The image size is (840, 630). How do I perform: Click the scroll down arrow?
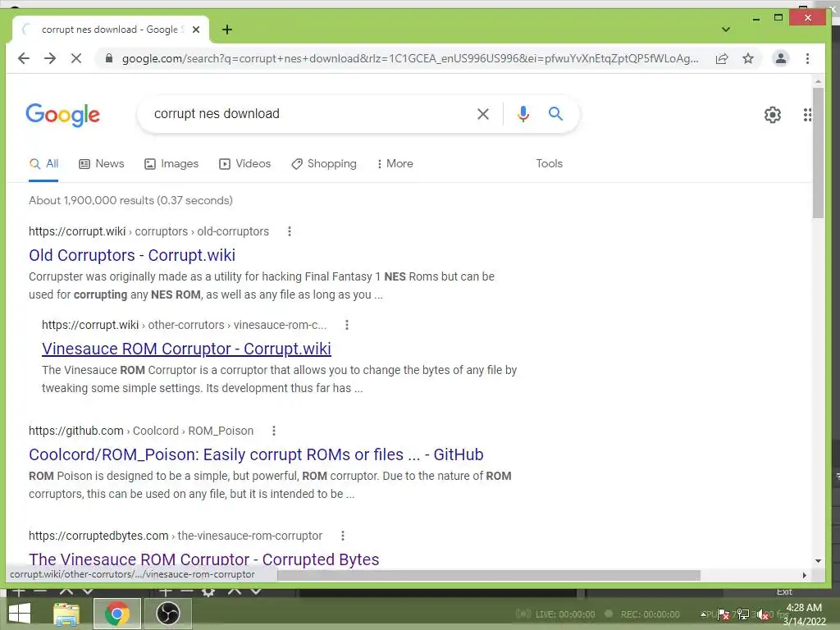[x=818, y=561]
